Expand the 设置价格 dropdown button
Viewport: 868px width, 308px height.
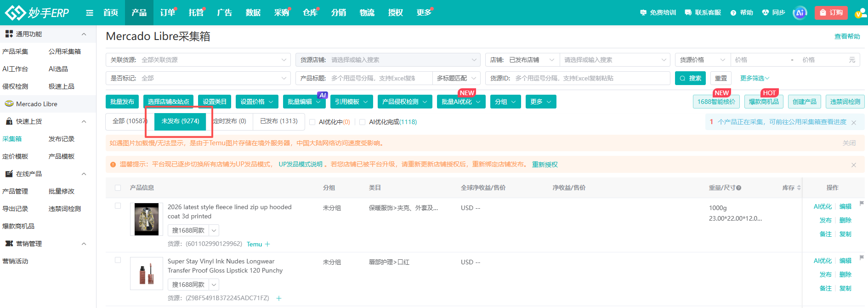pyautogui.click(x=257, y=102)
